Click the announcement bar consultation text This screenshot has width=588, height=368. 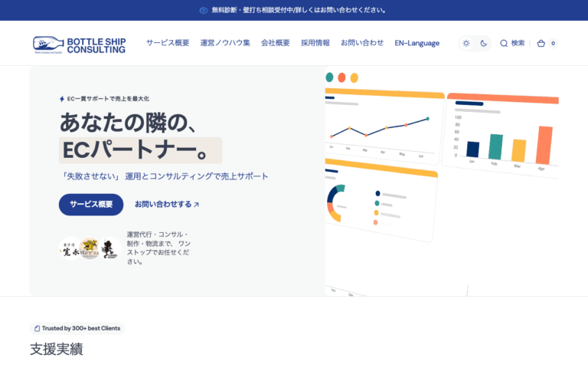pos(299,10)
